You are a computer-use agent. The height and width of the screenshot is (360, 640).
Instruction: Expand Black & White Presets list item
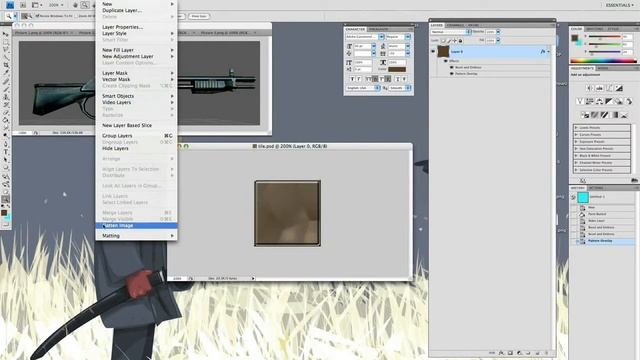click(x=602, y=156)
